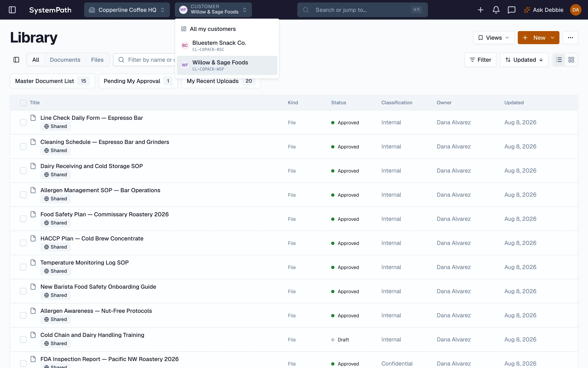Switch to the All tab
Screen dimensions: 588x368
click(36, 60)
